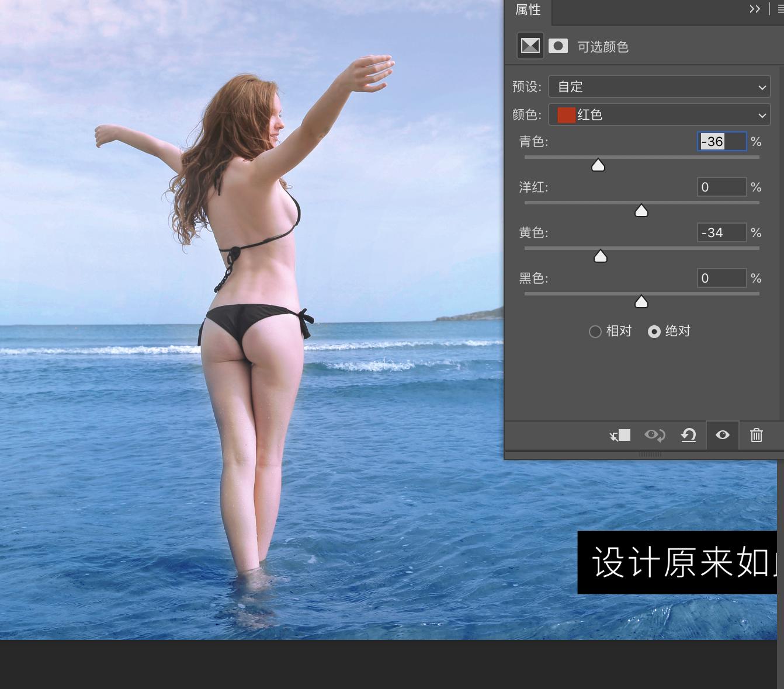Select the Selective Color adjustment icon
This screenshot has width=784, height=689.
pyautogui.click(x=530, y=46)
